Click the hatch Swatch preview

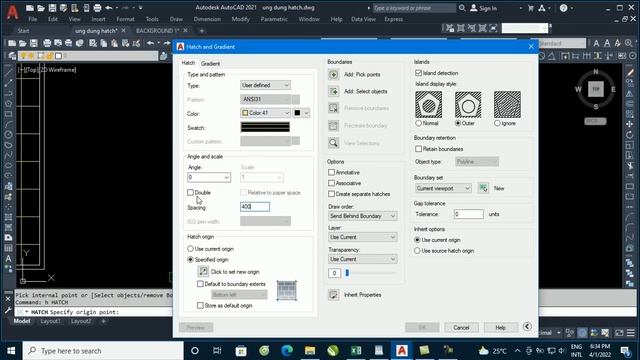pyautogui.click(x=265, y=127)
